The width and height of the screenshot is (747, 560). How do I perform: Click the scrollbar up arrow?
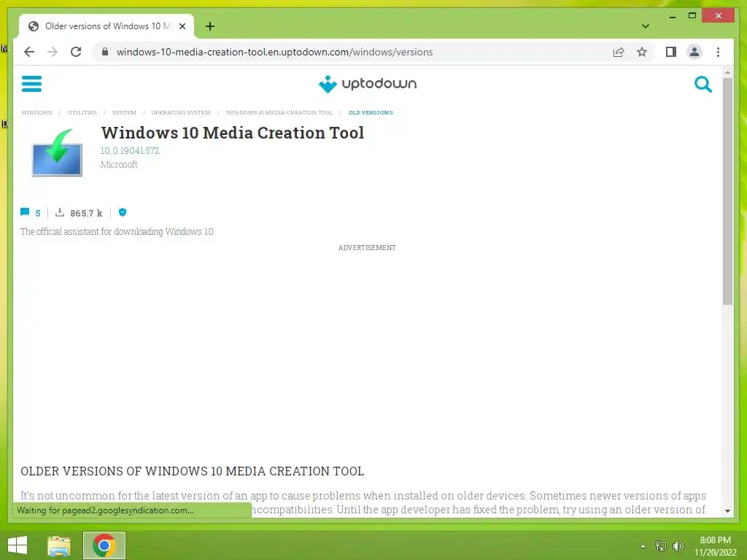pyautogui.click(x=727, y=72)
